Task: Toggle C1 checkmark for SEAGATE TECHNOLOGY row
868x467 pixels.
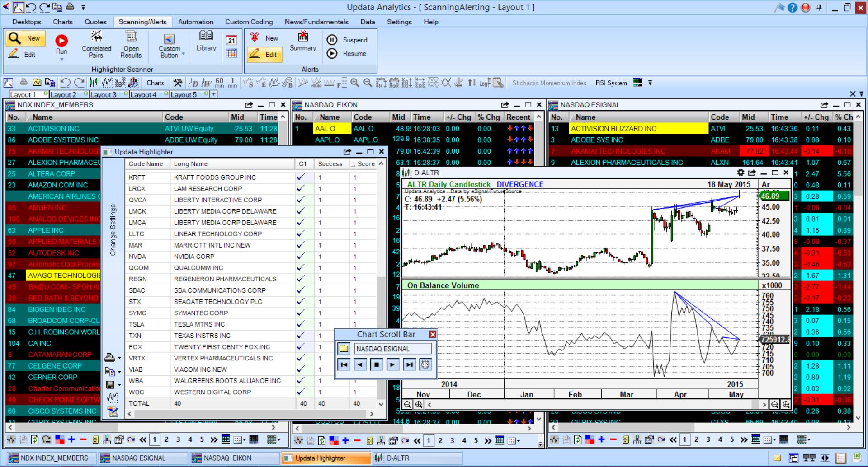Action: tap(301, 301)
